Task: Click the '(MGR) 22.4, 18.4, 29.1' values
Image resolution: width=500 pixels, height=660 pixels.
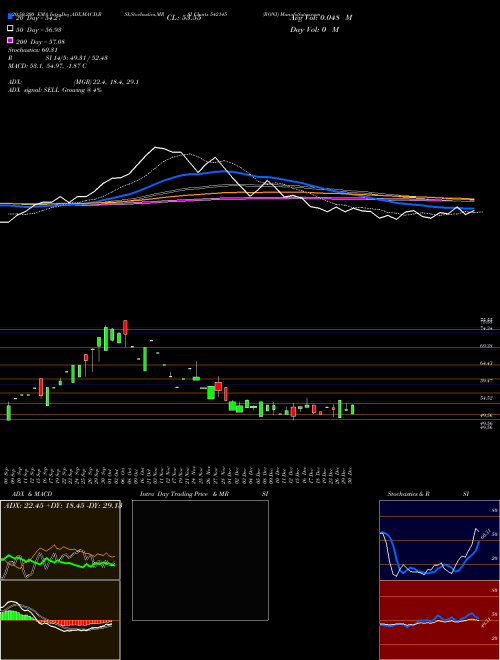Action: coord(106,82)
